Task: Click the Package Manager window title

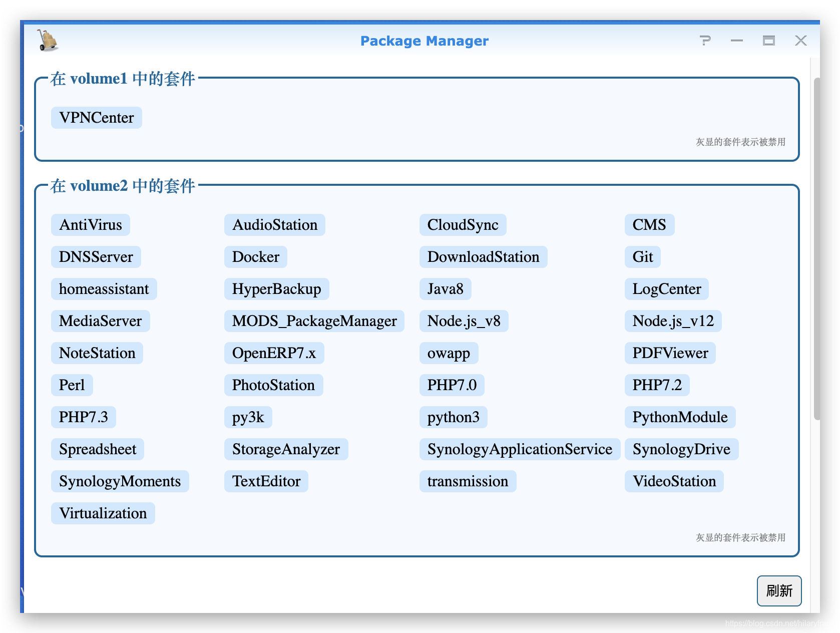Action: pyautogui.click(x=425, y=41)
